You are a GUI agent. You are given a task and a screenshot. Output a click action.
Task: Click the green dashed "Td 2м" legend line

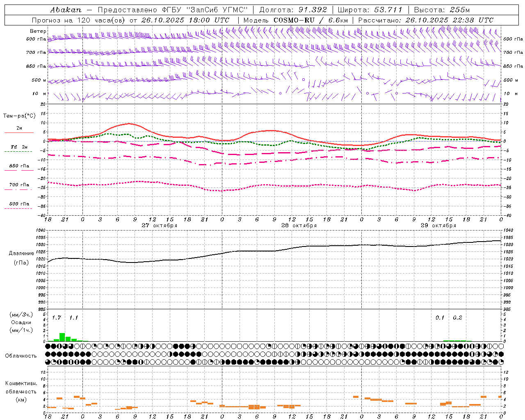18,151
